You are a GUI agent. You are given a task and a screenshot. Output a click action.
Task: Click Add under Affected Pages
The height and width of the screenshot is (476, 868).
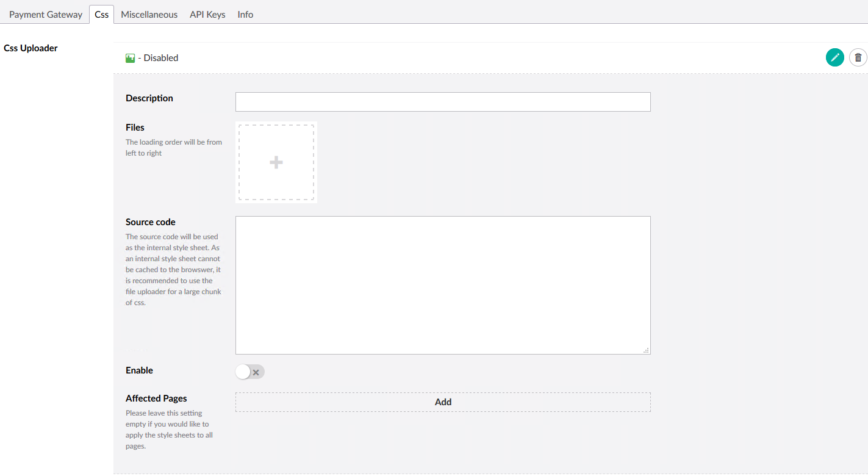pyautogui.click(x=443, y=402)
